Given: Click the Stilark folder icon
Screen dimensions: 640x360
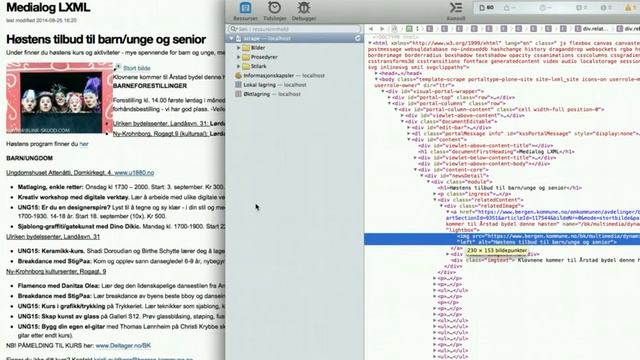Looking at the screenshot, I should tap(246, 66).
